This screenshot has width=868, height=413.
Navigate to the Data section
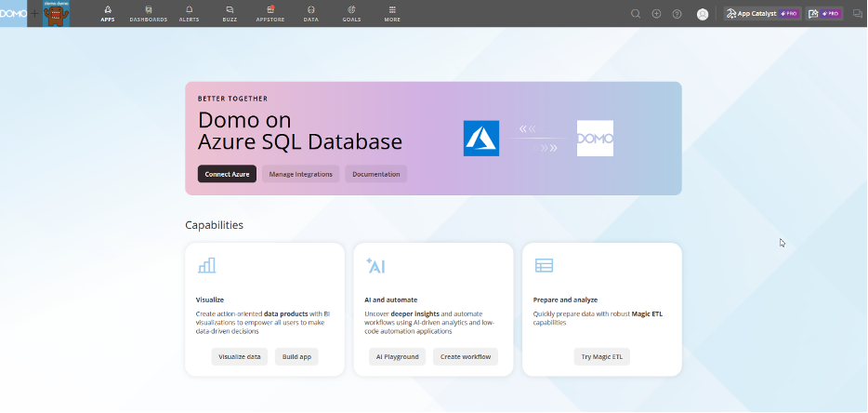311,14
